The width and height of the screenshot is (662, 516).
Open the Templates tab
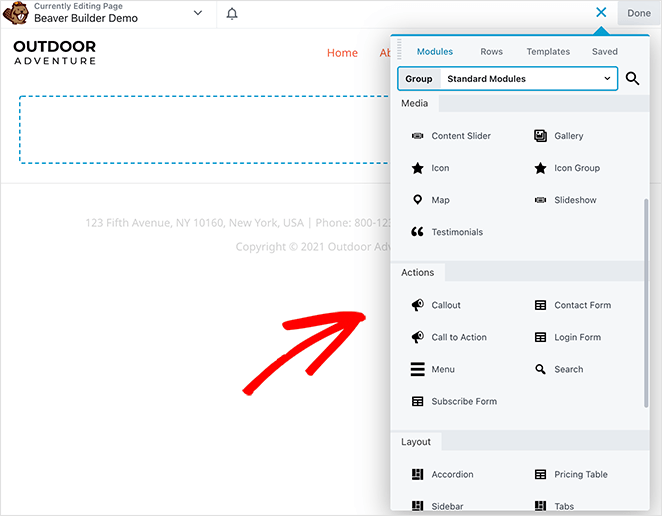tap(548, 52)
